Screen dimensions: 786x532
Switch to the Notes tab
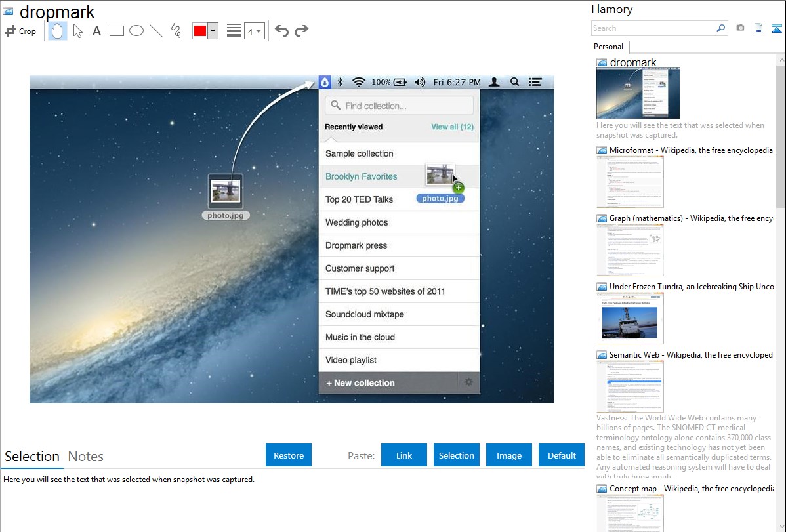pyautogui.click(x=86, y=457)
